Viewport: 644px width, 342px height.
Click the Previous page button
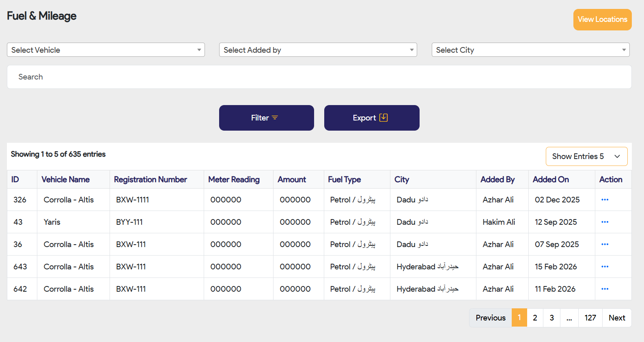[491, 318]
